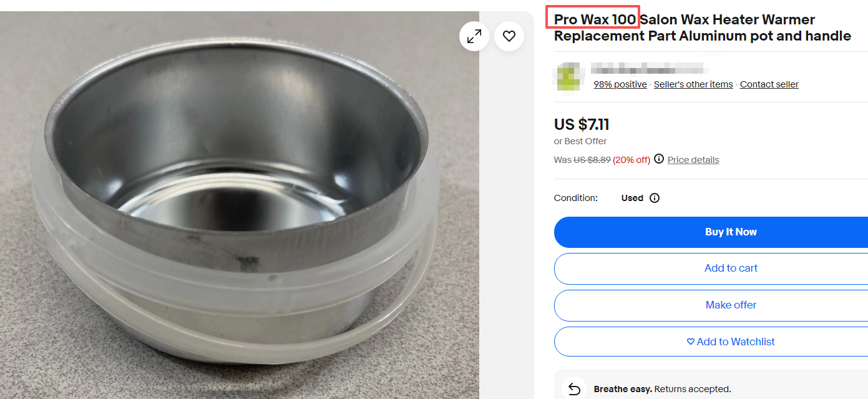Click the returns arrow icon near Breathe easy
Screen dimensions: 868x399
tap(574, 389)
